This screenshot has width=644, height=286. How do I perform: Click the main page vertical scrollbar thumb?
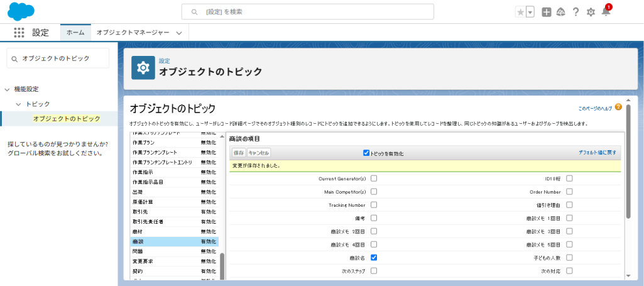tap(628, 161)
